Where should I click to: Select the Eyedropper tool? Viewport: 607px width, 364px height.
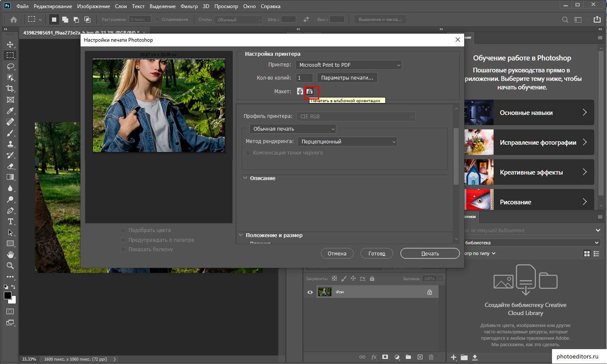(10, 111)
